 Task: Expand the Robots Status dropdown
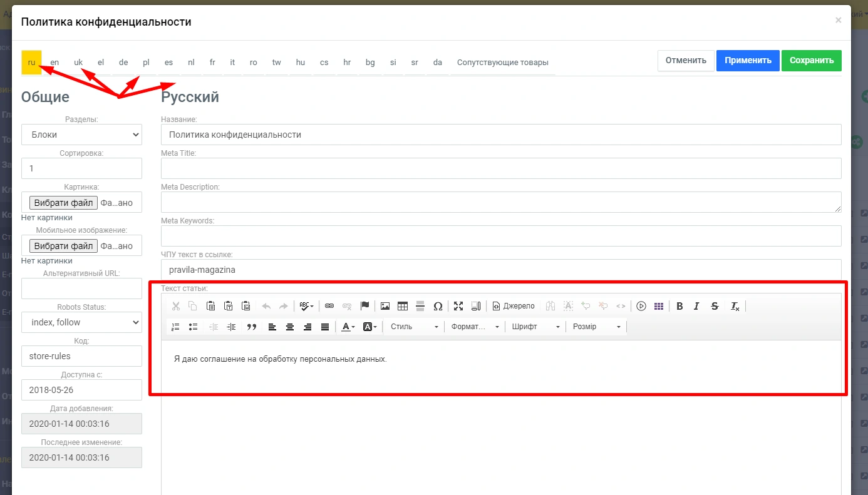[81, 322]
